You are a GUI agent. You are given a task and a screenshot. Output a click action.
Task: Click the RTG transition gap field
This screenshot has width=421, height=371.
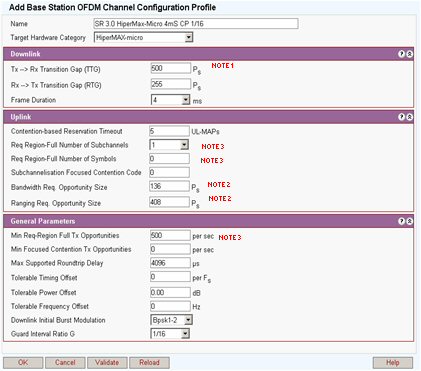click(171, 84)
